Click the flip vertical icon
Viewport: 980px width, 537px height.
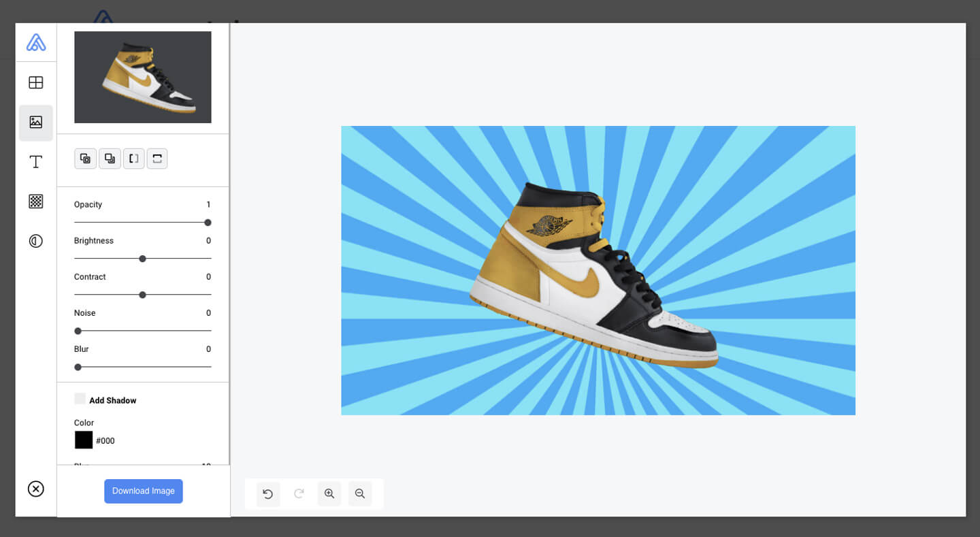click(157, 159)
